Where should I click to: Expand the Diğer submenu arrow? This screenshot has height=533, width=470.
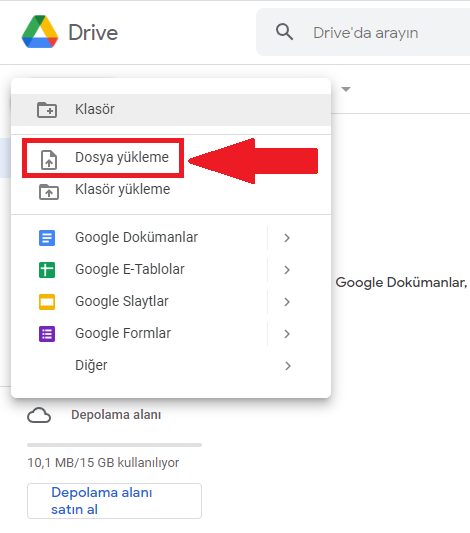[288, 366]
